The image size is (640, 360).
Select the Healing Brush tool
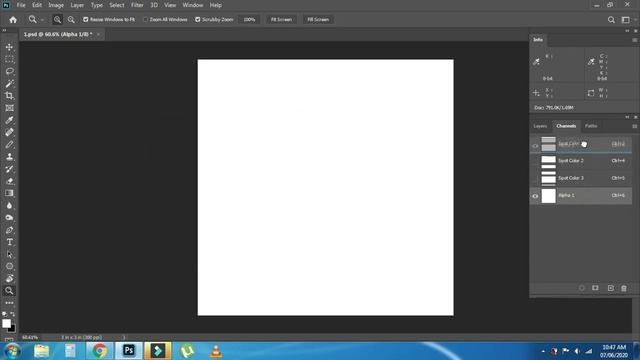click(9, 132)
